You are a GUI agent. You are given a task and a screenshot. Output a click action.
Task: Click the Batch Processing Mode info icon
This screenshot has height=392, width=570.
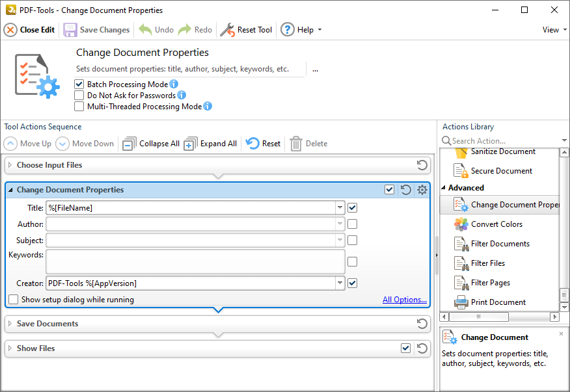(x=172, y=84)
